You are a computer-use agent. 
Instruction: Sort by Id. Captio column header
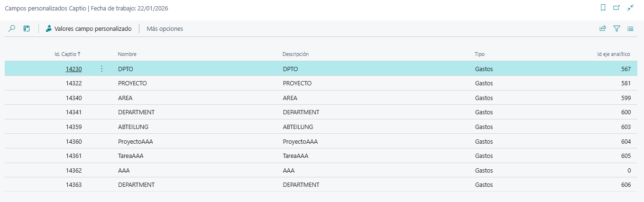click(67, 54)
